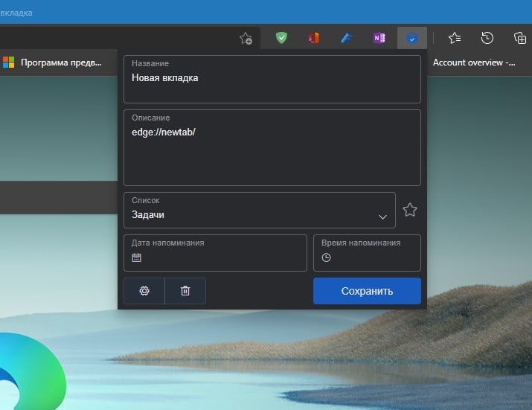
Task: Click into the Описание text area
Action: pyautogui.click(x=272, y=147)
